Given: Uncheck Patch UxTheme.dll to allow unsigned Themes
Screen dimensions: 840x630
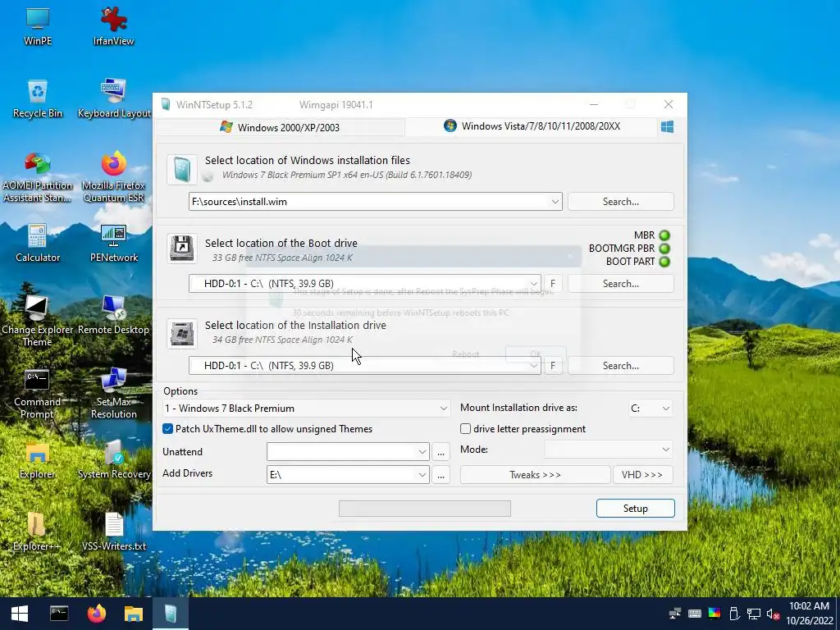Looking at the screenshot, I should coord(167,428).
